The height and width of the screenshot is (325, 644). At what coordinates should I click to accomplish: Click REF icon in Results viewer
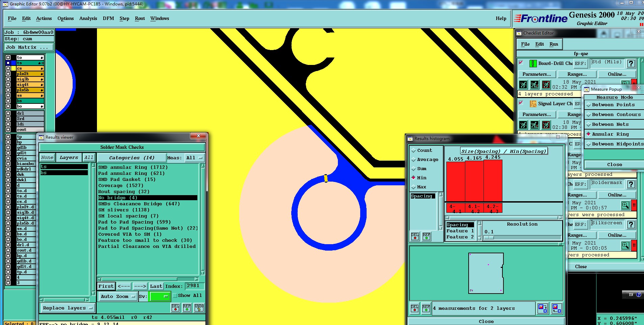click(187, 307)
